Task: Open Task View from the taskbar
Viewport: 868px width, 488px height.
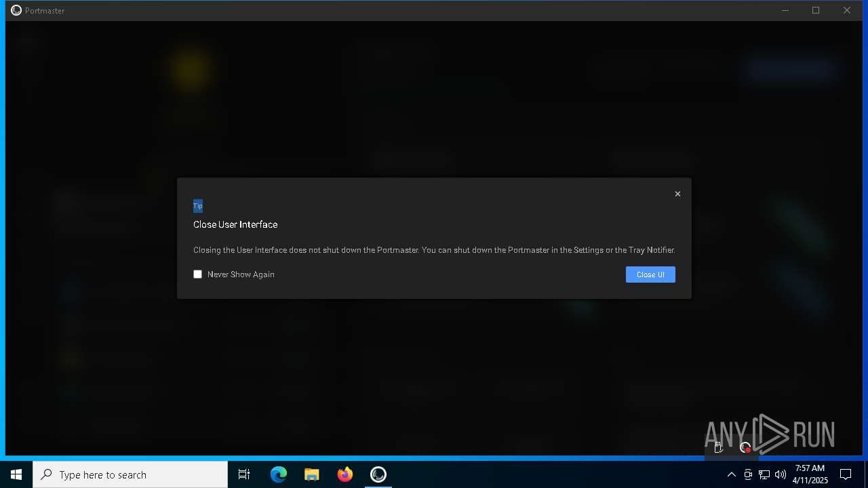Action: (x=244, y=474)
